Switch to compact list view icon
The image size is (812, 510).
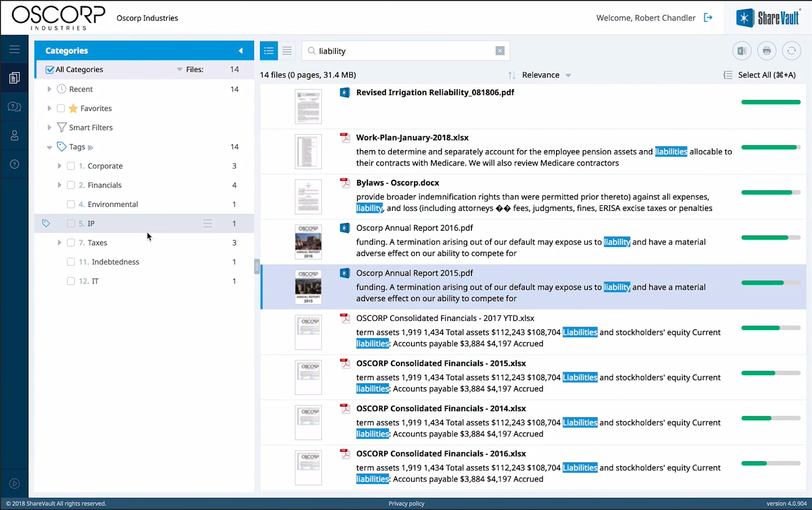pyautogui.click(x=287, y=51)
